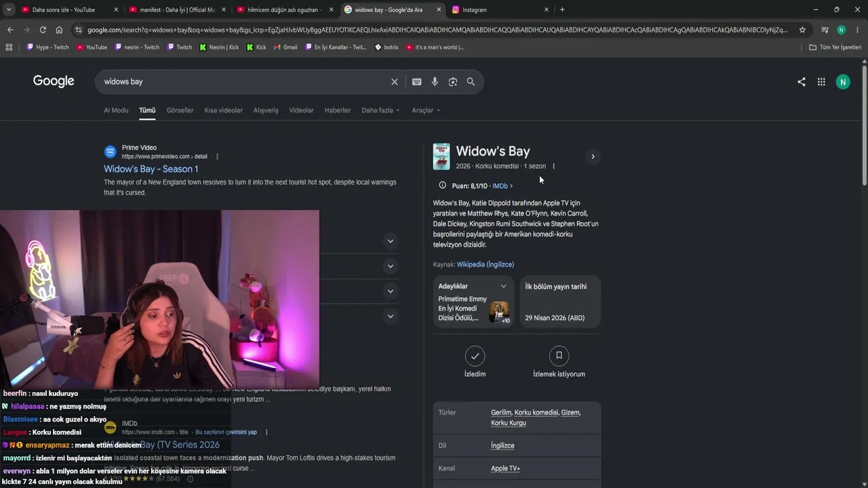Go back using the browser back arrow
This screenshot has height=488, width=868.
coord(10,30)
